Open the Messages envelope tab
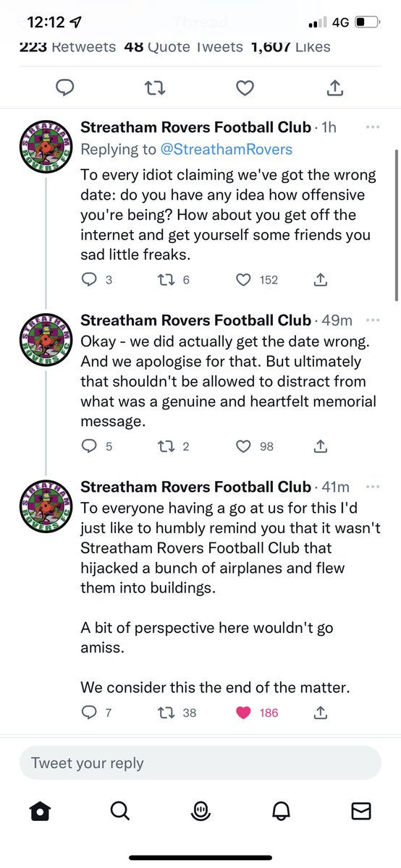401x868 pixels. (360, 812)
